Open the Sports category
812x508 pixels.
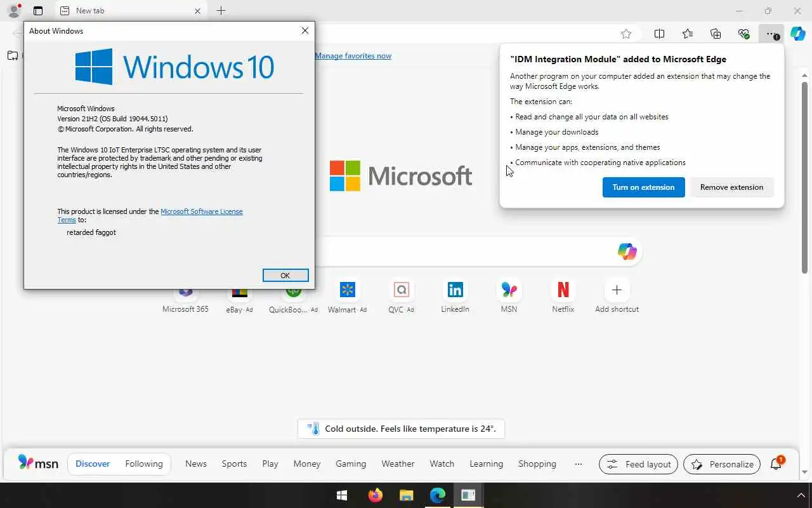click(x=234, y=464)
